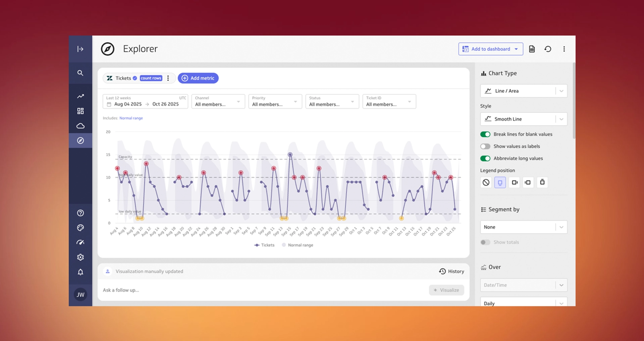
Task: Open the dashboards grid icon
Action: click(x=80, y=111)
